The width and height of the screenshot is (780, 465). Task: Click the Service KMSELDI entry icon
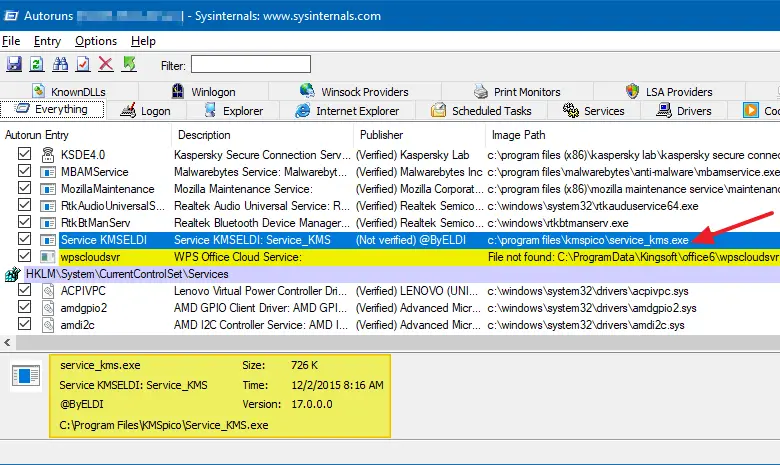point(48,240)
